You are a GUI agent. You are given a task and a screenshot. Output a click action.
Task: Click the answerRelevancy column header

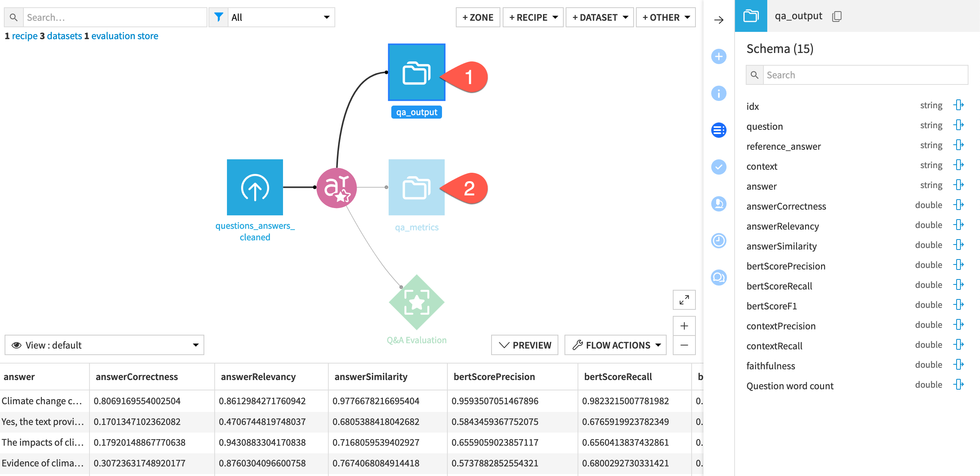(271, 377)
